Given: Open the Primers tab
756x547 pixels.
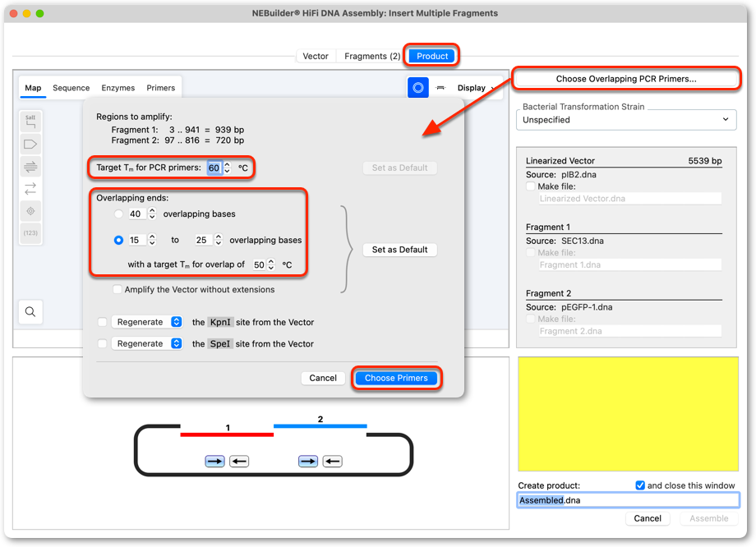Looking at the screenshot, I should [x=160, y=88].
